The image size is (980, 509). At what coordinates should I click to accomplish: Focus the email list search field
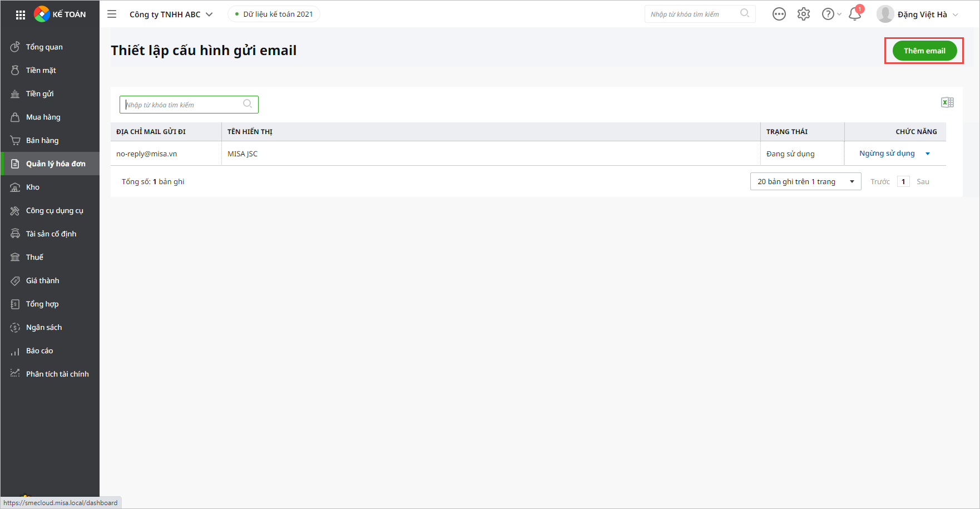182,105
